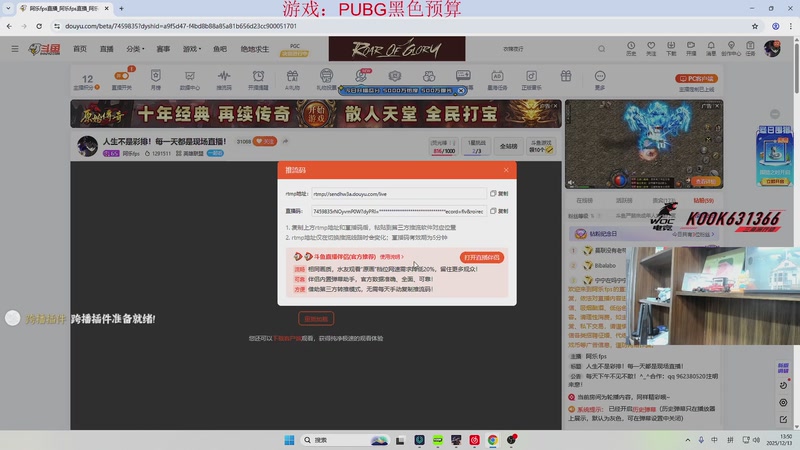Open 赛事 in the navigation
Screen dimensions: 800x450
tap(163, 49)
